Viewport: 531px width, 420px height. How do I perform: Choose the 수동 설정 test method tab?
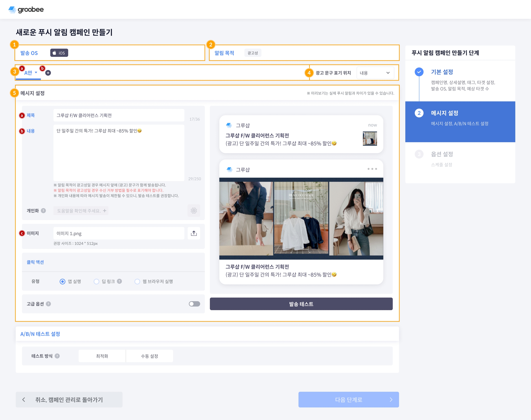click(149, 356)
